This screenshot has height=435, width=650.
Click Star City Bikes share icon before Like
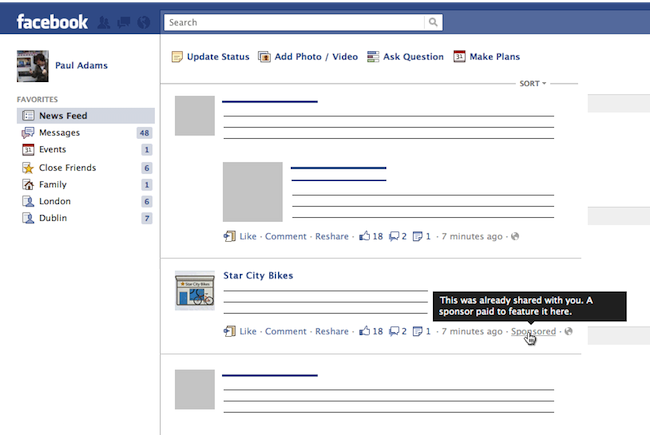(230, 331)
